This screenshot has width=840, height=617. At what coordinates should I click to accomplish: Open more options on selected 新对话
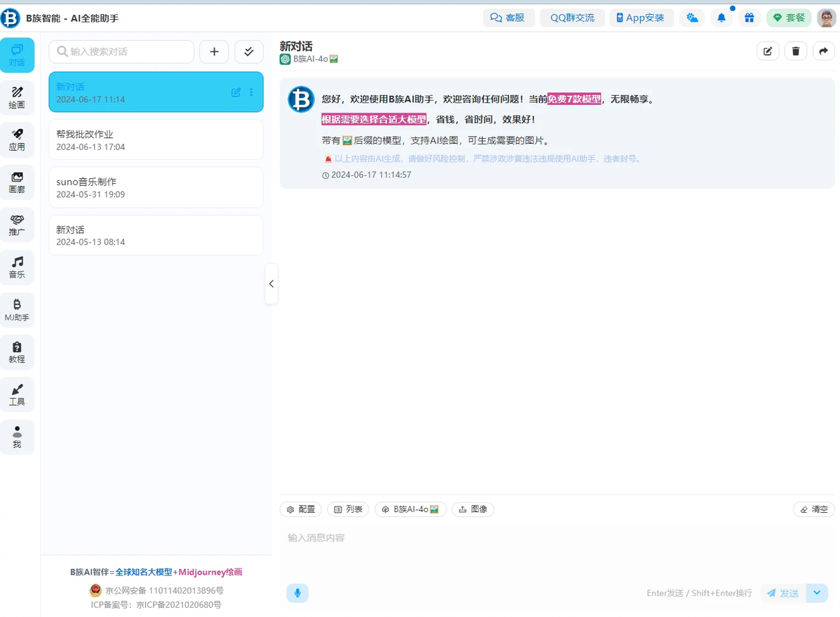click(x=252, y=92)
